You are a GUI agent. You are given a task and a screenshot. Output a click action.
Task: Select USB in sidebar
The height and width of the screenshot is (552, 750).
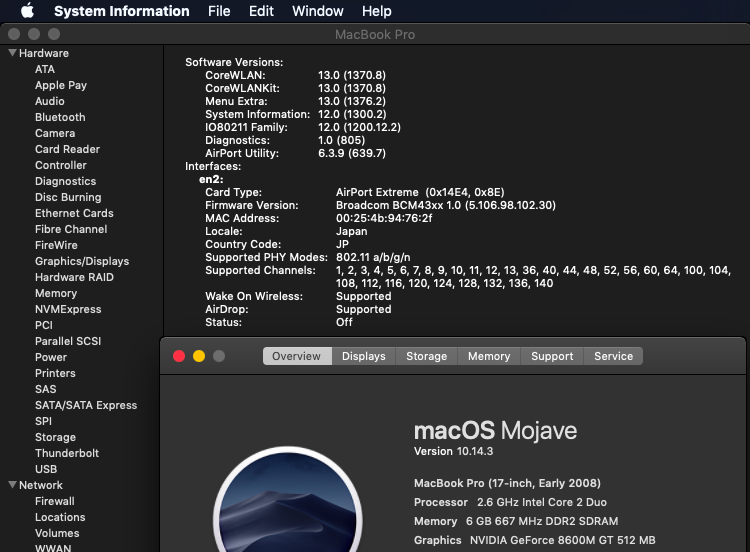(46, 469)
